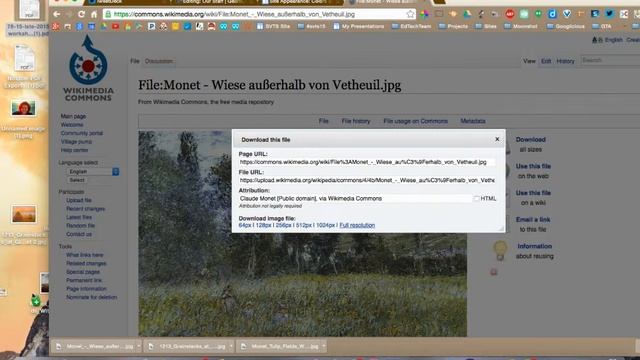Click the browser back arrow

pyautogui.click(x=56, y=14)
